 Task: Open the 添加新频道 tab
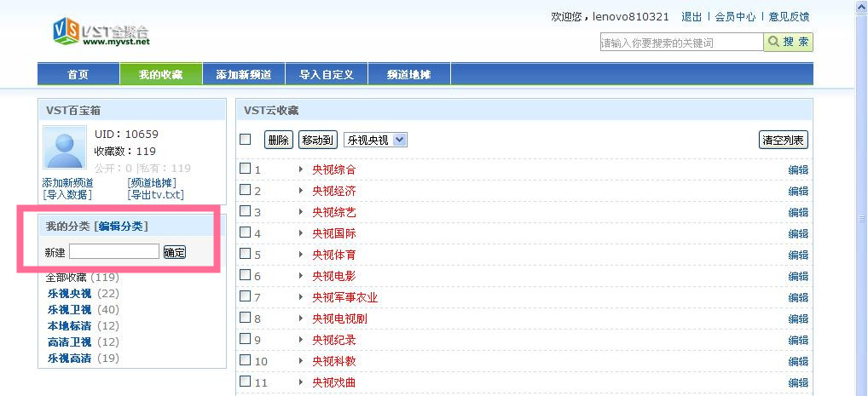[244, 74]
